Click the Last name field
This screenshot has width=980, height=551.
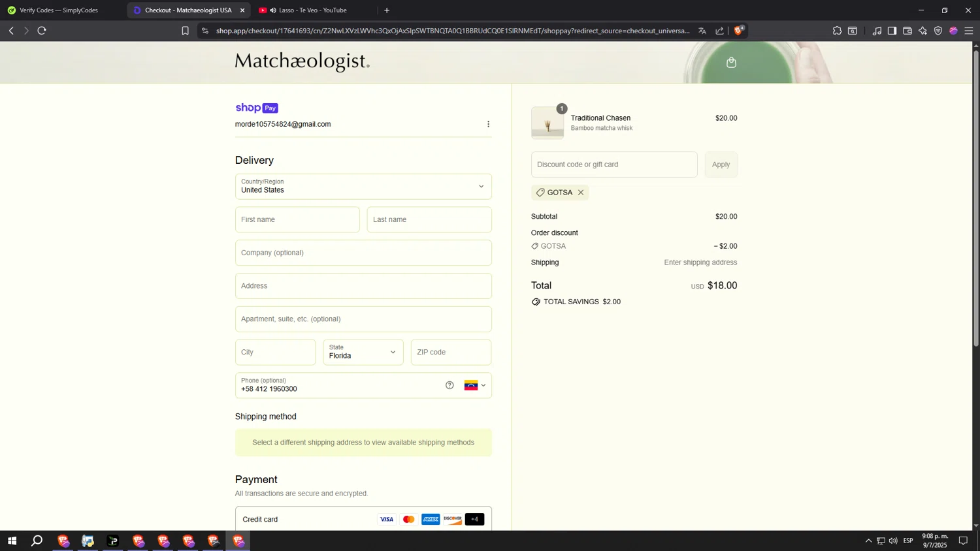pos(429,219)
